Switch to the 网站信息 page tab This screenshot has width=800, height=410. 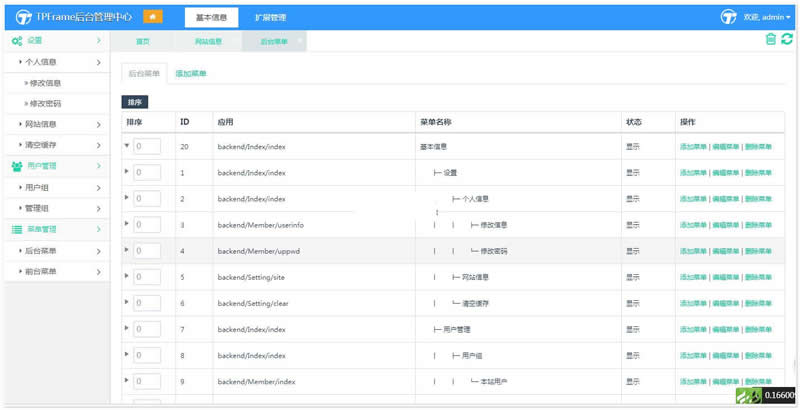pyautogui.click(x=208, y=41)
